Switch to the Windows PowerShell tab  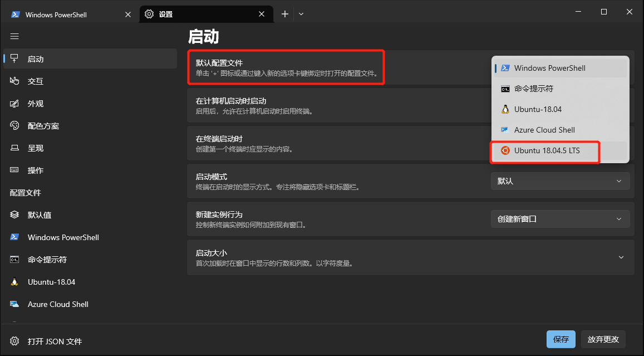pos(69,14)
